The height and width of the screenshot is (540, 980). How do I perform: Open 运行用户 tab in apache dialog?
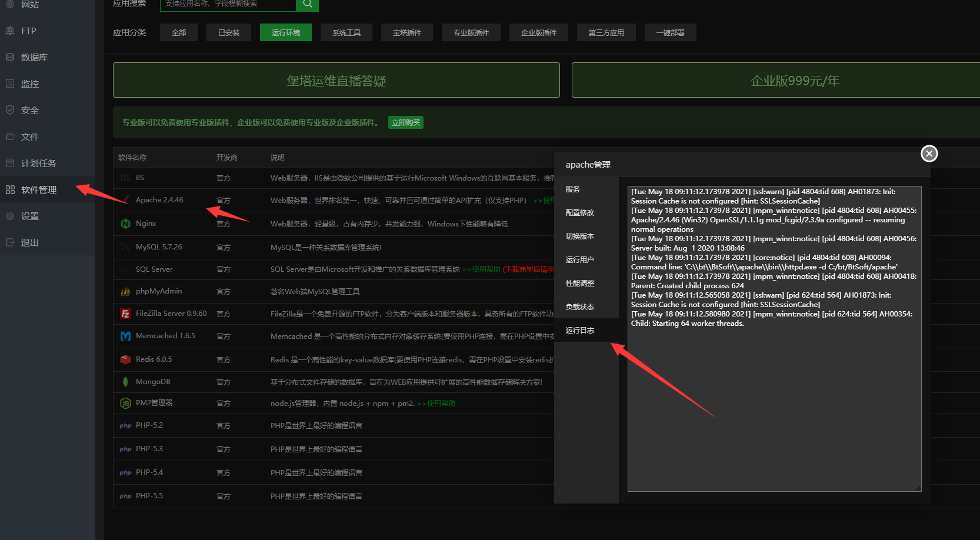pos(586,259)
